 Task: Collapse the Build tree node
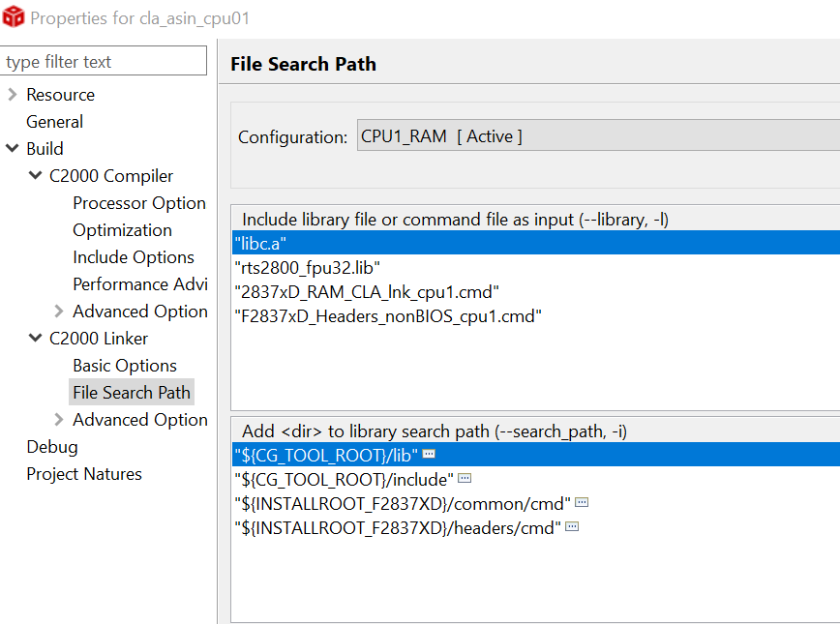tap(12, 149)
